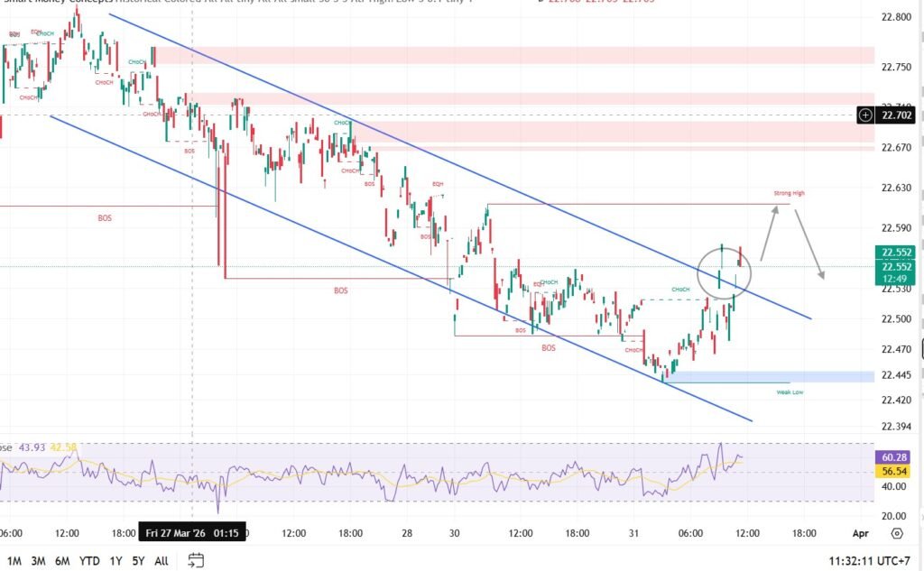Choose the YTD time range
The image size is (924, 571).
pos(89,560)
